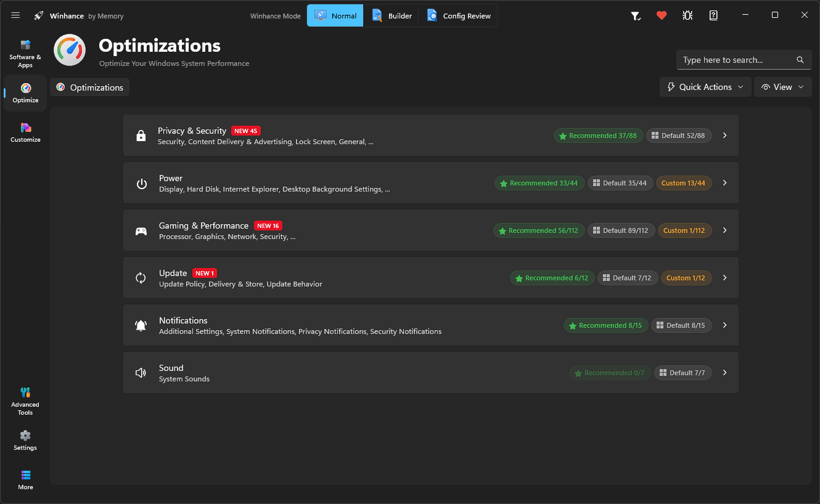Click Recommended 33/44 badge in Power
The image size is (820, 504).
pyautogui.click(x=539, y=183)
